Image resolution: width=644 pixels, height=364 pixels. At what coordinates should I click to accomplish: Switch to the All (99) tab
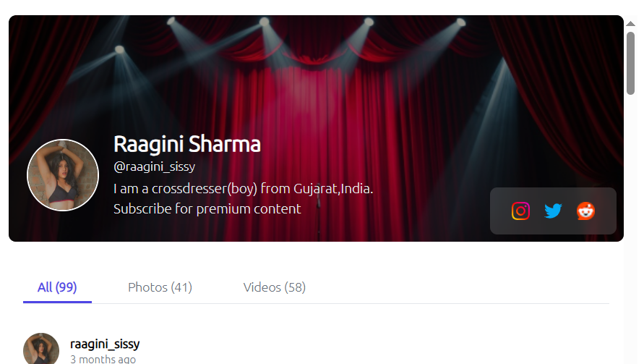point(57,287)
